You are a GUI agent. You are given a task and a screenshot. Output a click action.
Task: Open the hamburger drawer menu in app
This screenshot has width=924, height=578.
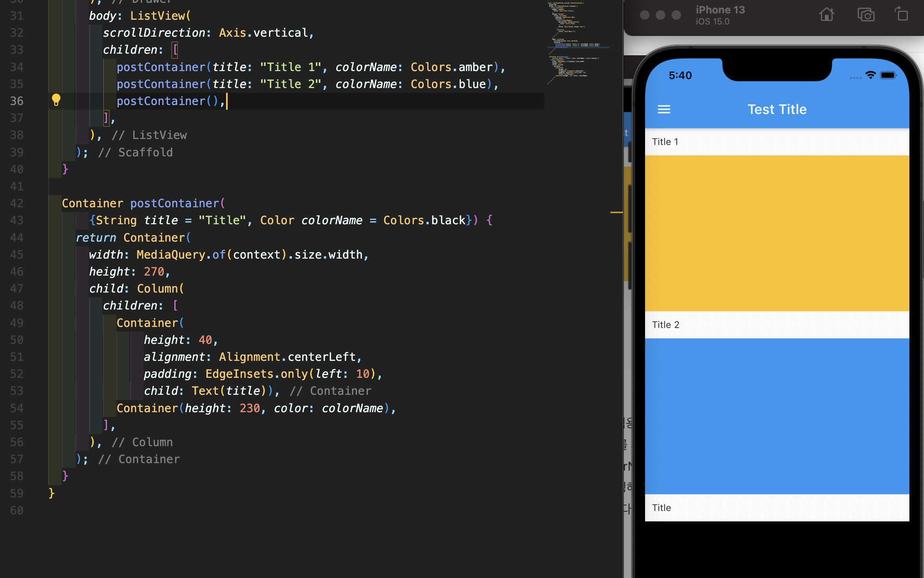coord(664,109)
